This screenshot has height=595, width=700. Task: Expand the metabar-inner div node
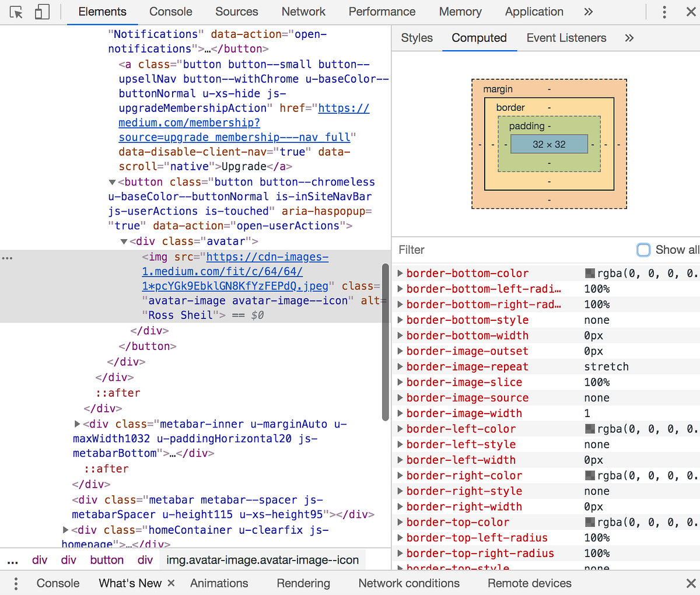pos(77,424)
